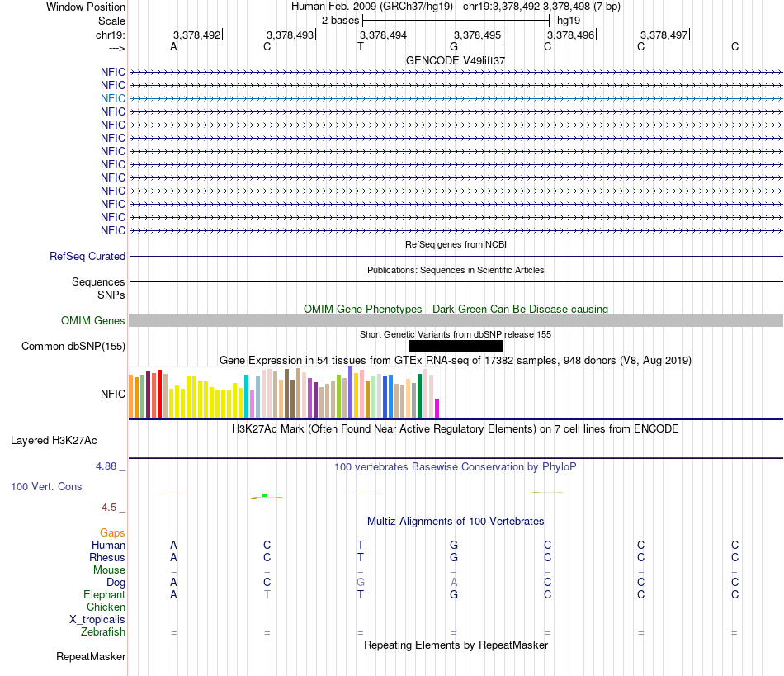Click the Sequences track label
The width and height of the screenshot is (784, 676).
click(98, 282)
